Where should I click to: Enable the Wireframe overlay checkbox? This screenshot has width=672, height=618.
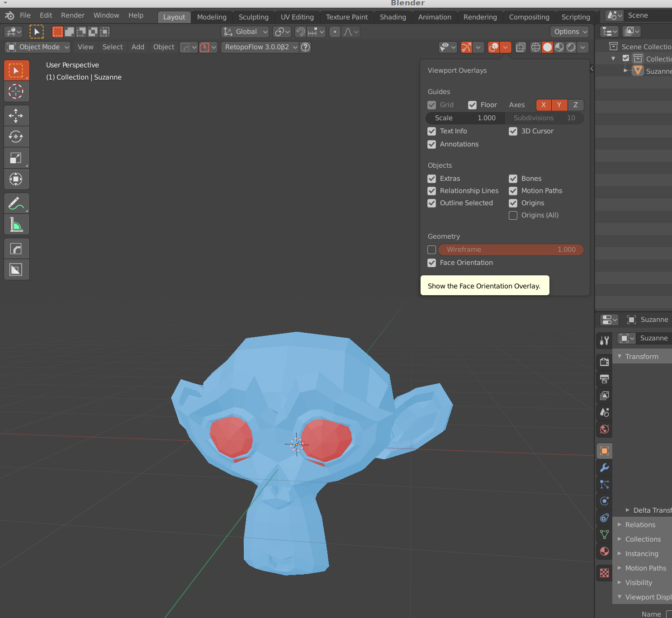pyautogui.click(x=432, y=250)
